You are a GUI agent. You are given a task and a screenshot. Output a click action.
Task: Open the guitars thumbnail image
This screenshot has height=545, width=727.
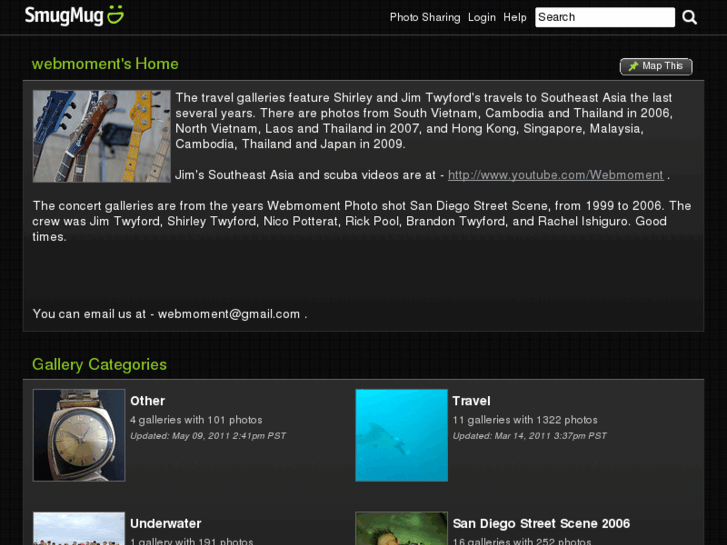101,136
